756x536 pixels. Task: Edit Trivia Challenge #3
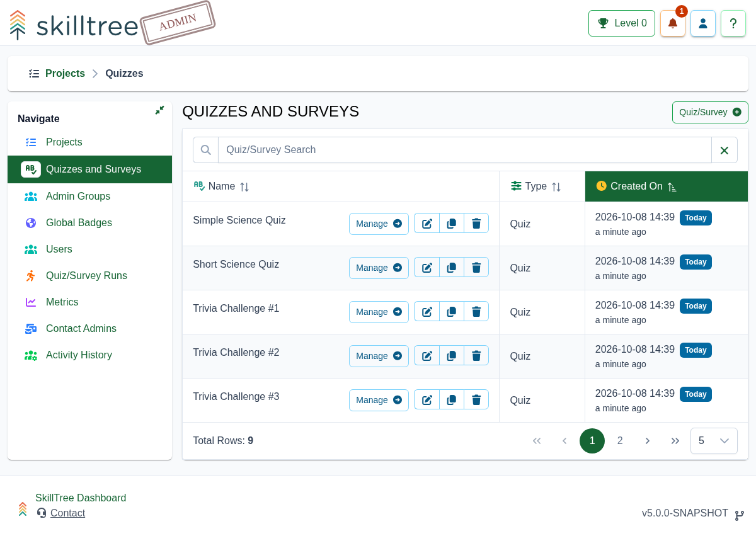[x=427, y=399]
